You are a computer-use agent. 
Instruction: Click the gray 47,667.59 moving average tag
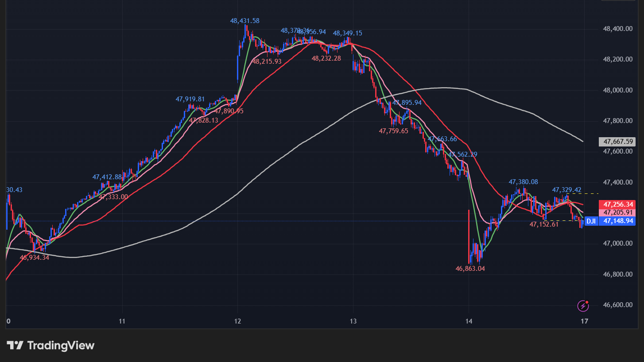tap(617, 142)
